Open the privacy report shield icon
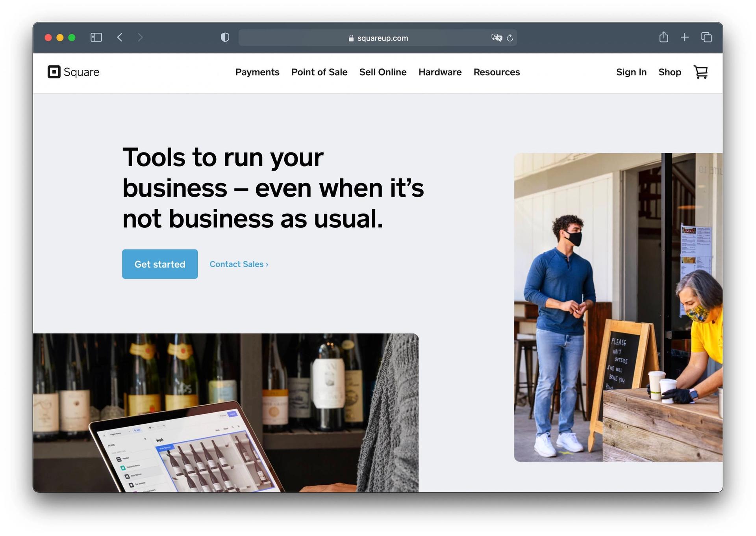756x536 pixels. (x=225, y=37)
